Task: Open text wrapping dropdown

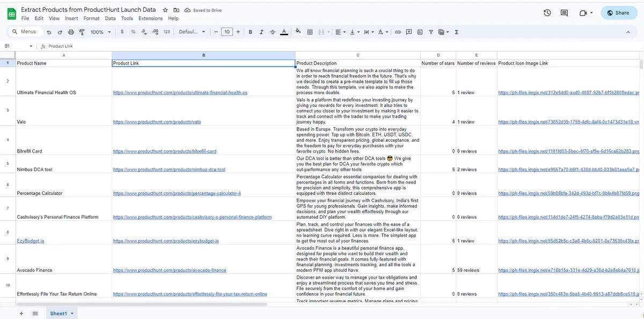Action: (369, 32)
